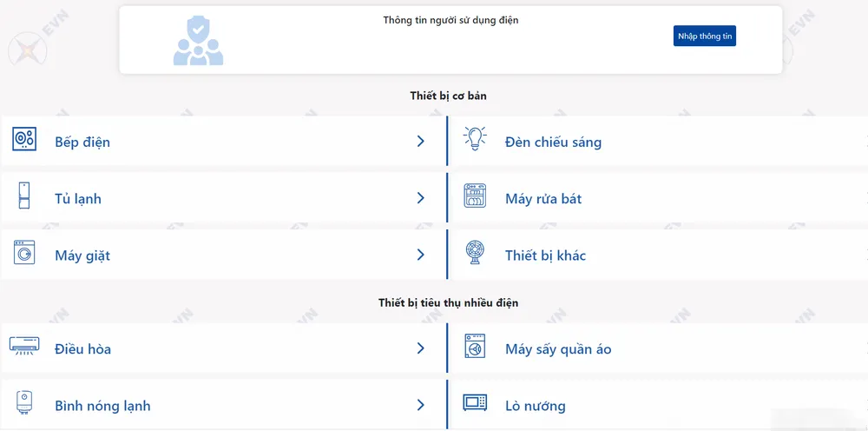Open the Máy rửa bát label
868x431 pixels.
point(543,198)
